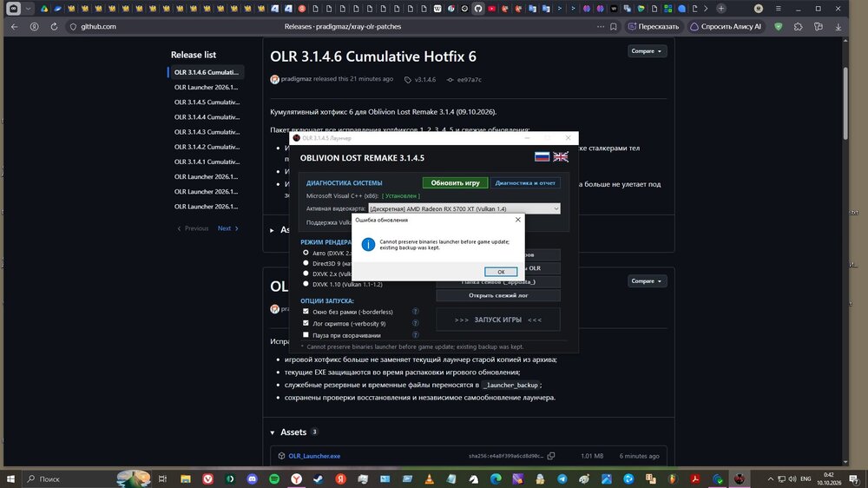Open pradigmaz author profile link
868x488 pixels.
[x=296, y=79]
